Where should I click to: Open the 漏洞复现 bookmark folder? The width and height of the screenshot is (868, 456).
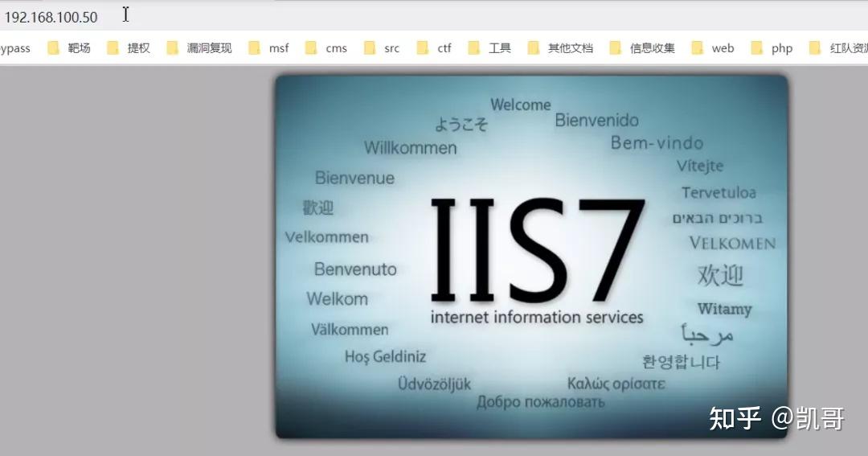pos(199,48)
